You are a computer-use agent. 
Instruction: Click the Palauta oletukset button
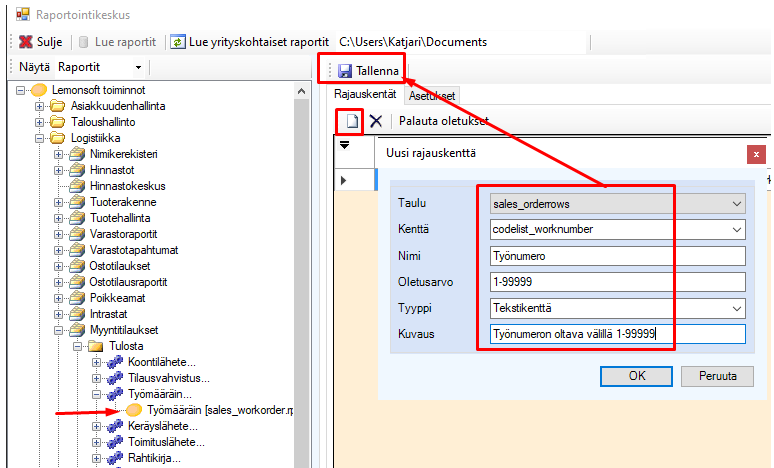pyautogui.click(x=443, y=121)
